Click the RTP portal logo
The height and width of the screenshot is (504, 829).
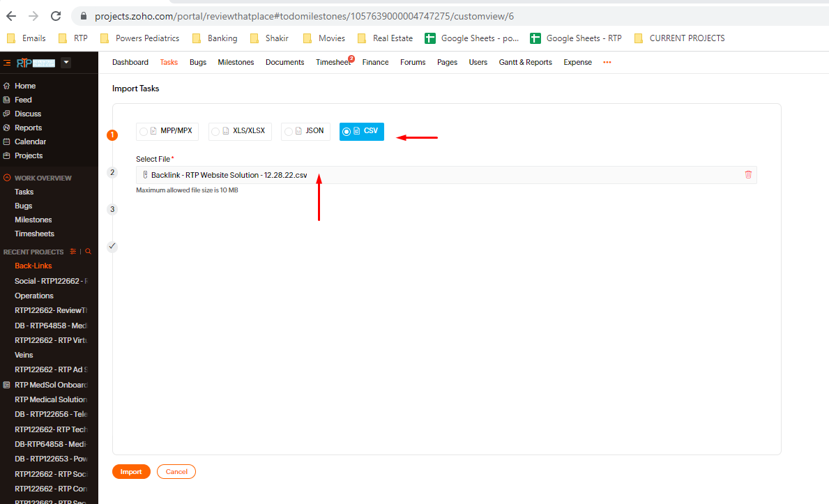click(x=36, y=63)
